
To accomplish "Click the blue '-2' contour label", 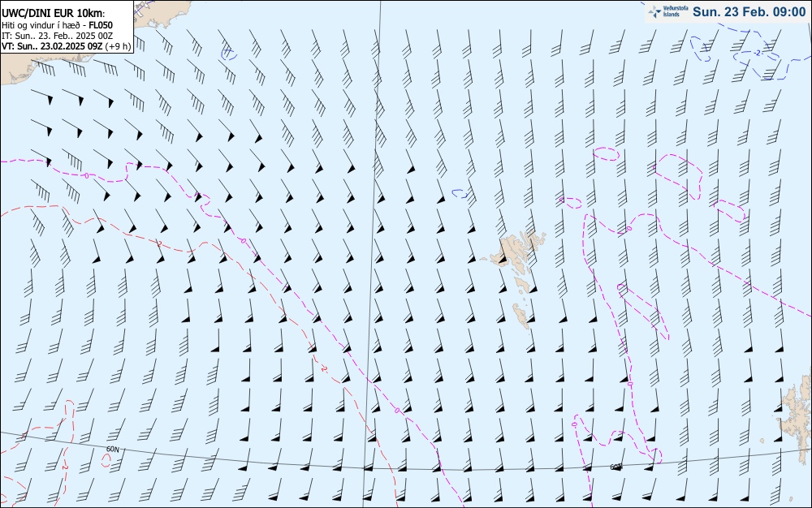I will [x=757, y=53].
